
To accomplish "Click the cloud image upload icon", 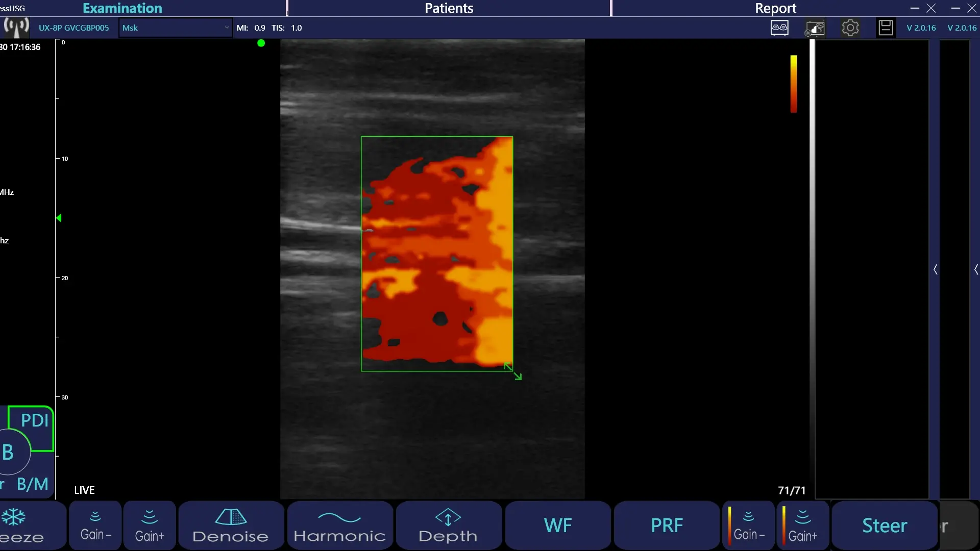I will (815, 28).
